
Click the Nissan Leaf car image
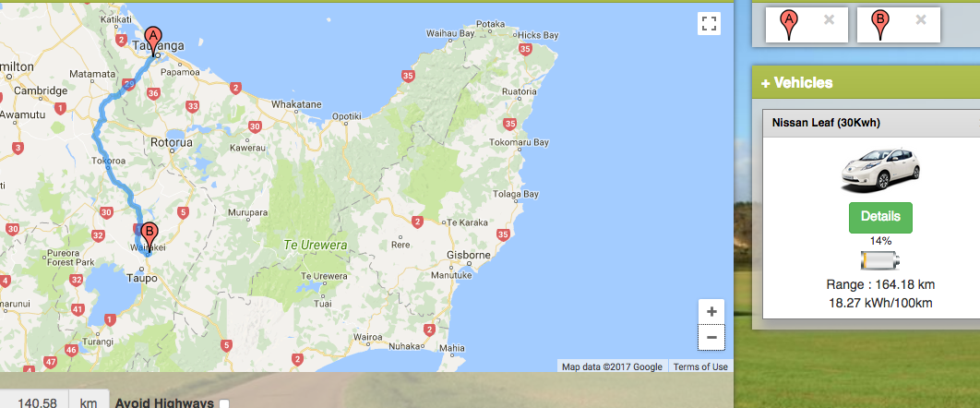(879, 169)
